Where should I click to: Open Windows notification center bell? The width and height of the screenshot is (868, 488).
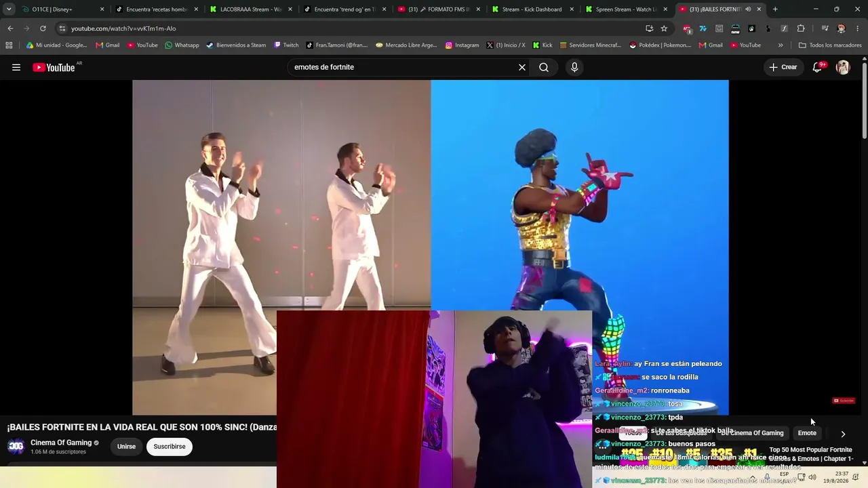tap(855, 477)
